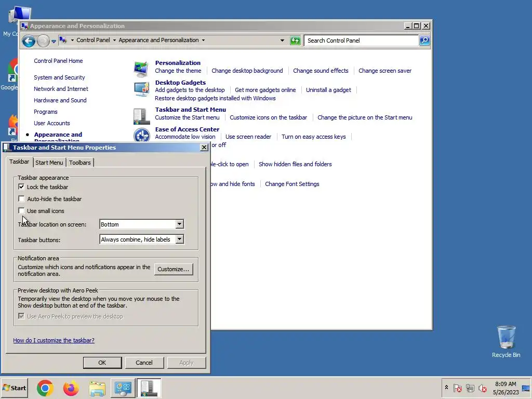
Task: Open Change sound effects link
Action: pyautogui.click(x=321, y=71)
